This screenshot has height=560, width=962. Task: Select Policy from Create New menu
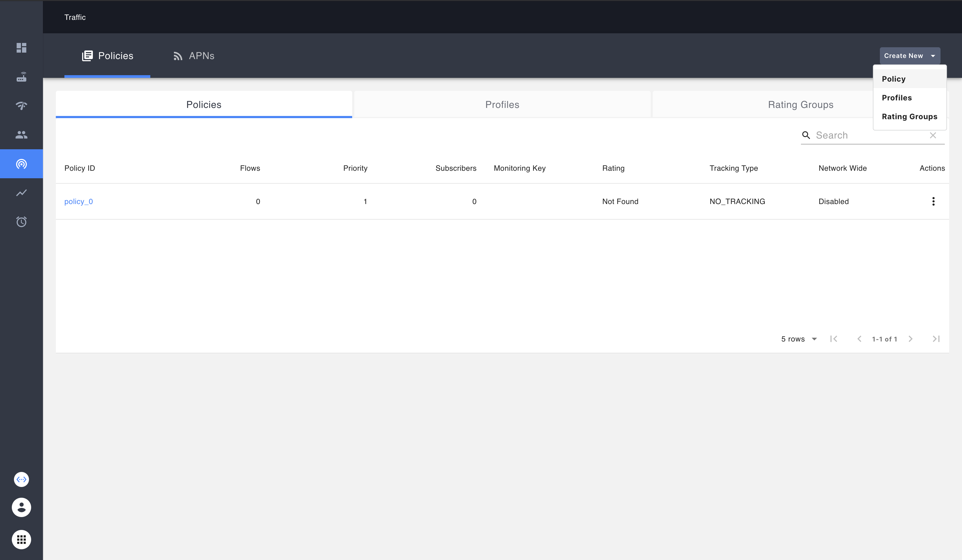click(x=893, y=79)
